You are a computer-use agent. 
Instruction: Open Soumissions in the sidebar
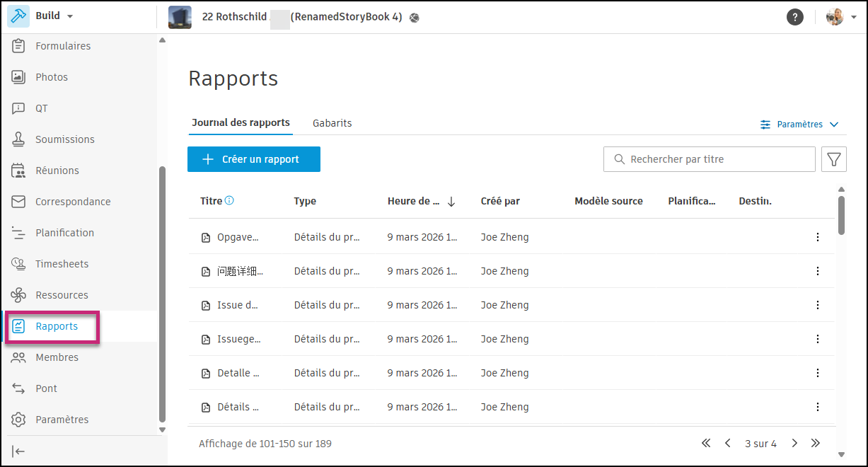pos(65,139)
